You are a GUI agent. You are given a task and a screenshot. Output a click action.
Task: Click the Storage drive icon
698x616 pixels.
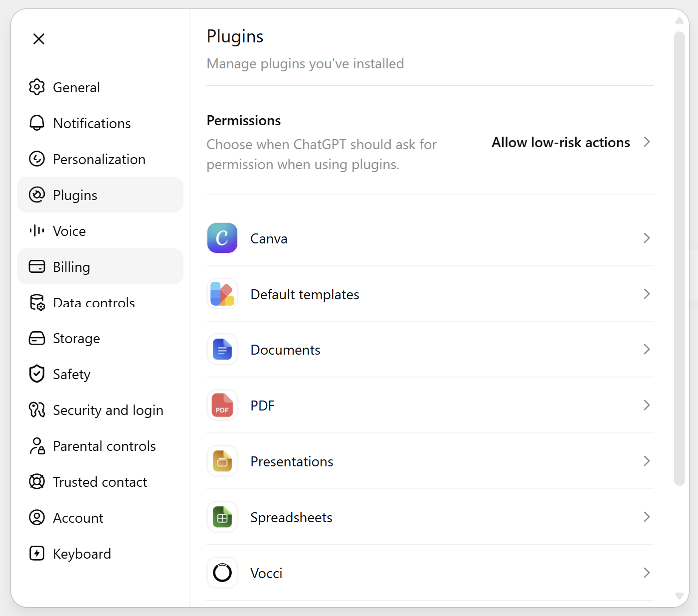[x=37, y=339]
